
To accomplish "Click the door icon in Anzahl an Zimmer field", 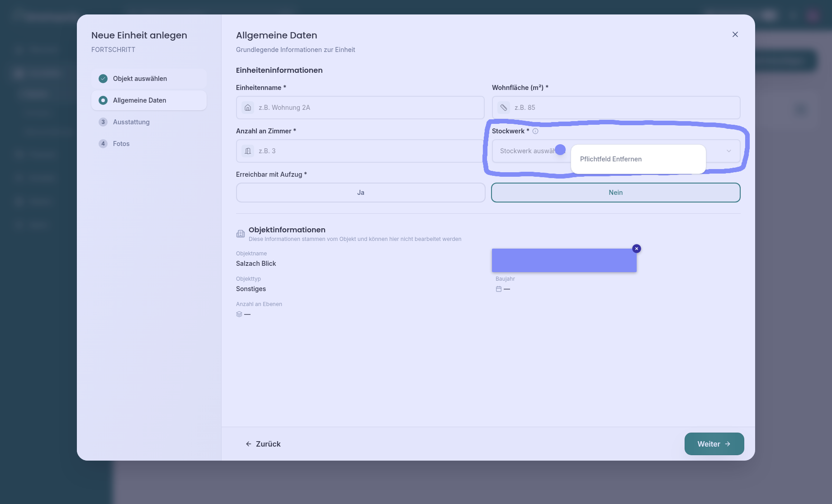I will tap(248, 151).
